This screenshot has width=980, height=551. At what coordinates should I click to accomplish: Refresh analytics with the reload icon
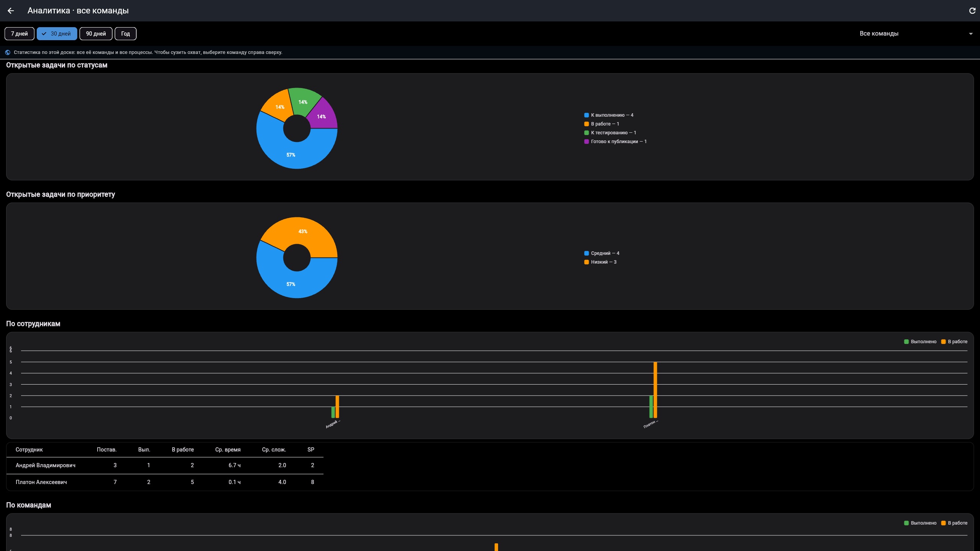point(972,11)
